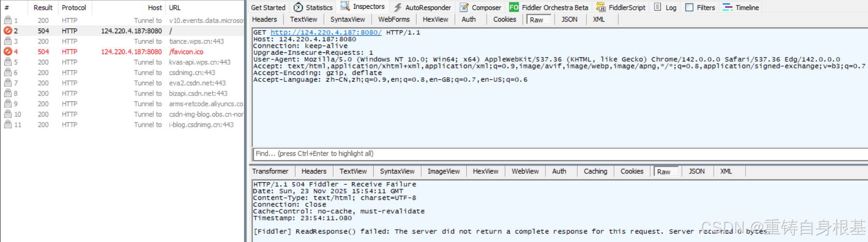Switch request inspector to Headers tab
The height and width of the screenshot is (242, 868).
tap(264, 19)
